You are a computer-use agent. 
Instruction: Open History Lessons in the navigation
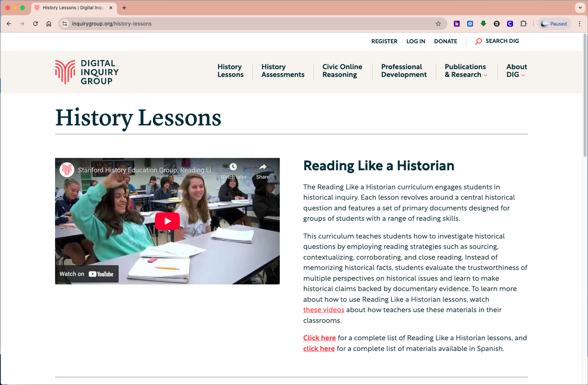[x=231, y=71]
